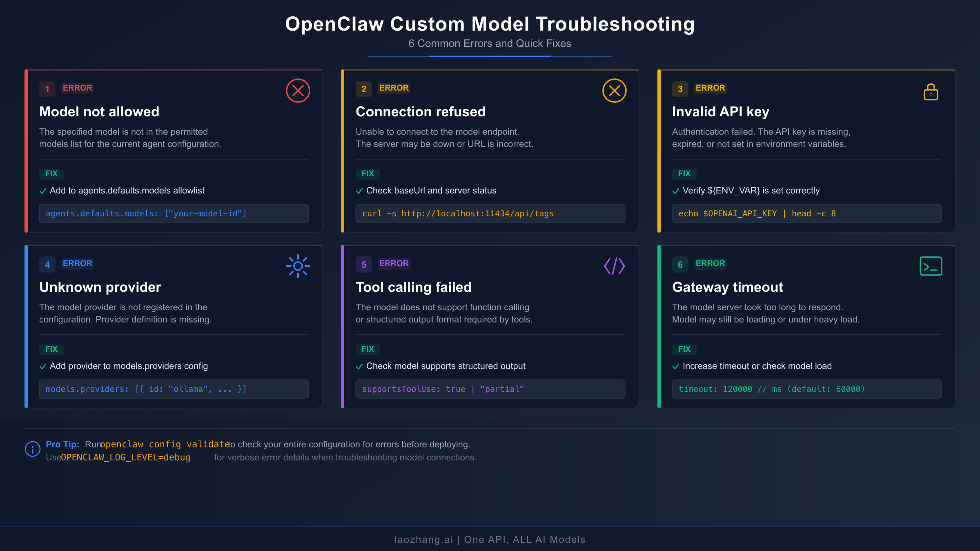Toggle the checkmark beside Increase timeout or check model load
Screen dimensions: 980x551
point(676,366)
